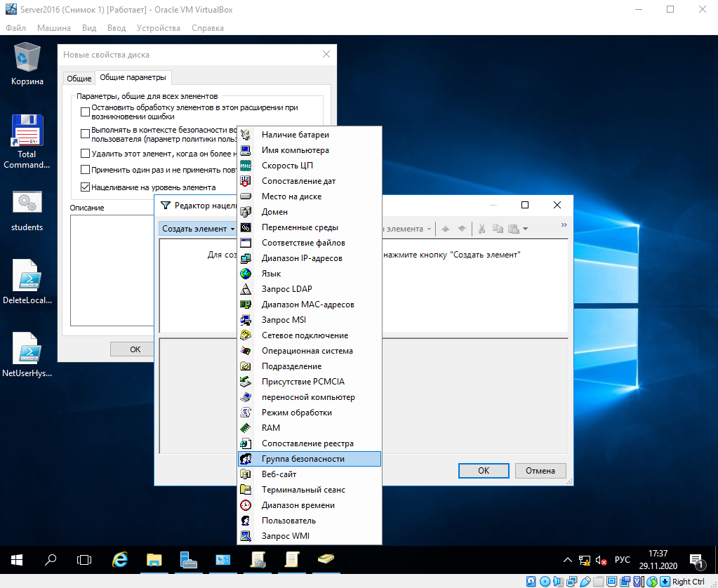Open the Recycle Bin (Корзина) icon
The height and width of the screenshot is (588, 718).
(27, 56)
